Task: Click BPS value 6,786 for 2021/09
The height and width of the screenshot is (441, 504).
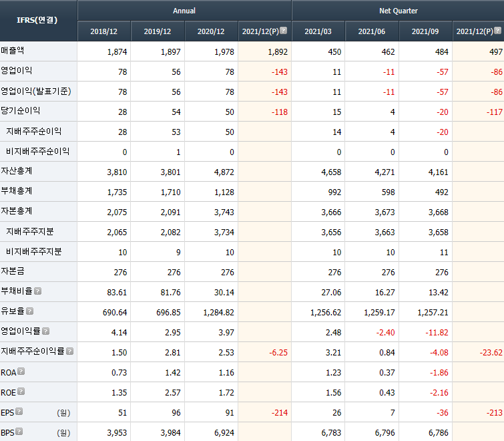Action: (439, 432)
